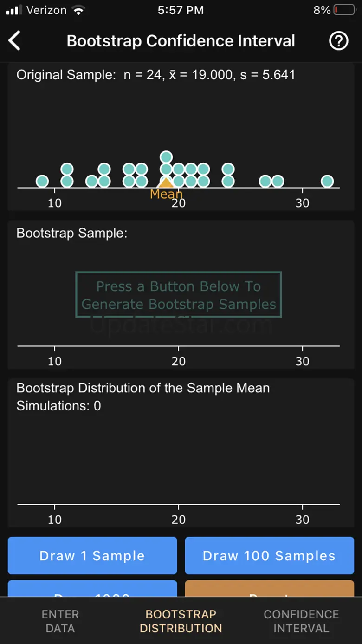Select the Bootstrap Distribution tab
The height and width of the screenshot is (644, 362).
tap(181, 621)
